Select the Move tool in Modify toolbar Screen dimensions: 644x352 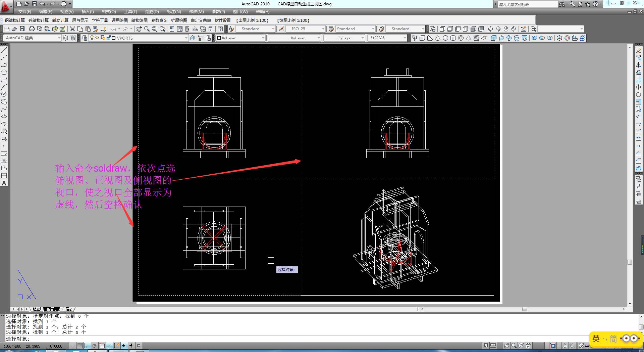pos(639,87)
